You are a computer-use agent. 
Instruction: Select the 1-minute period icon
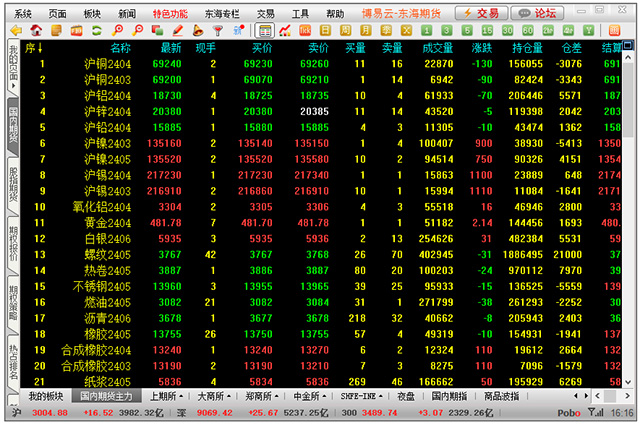click(427, 30)
